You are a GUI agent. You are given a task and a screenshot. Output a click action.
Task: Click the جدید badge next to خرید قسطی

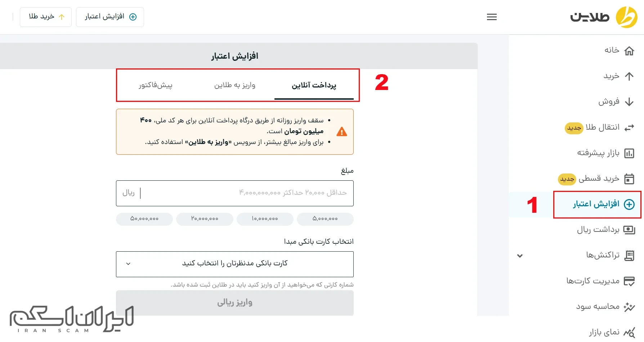coord(567,179)
